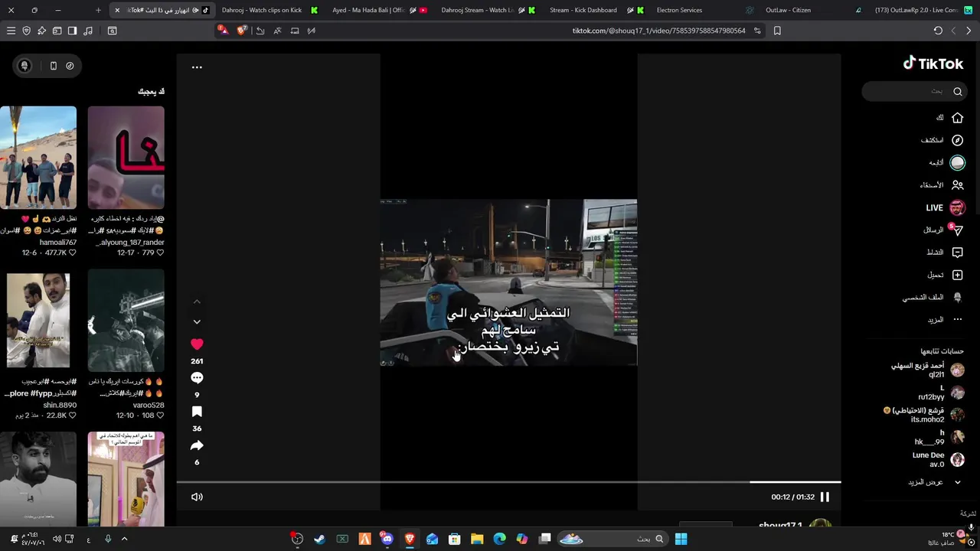Image resolution: width=980 pixels, height=551 pixels.
Task: Go to previous video with up chevron
Action: (x=197, y=302)
